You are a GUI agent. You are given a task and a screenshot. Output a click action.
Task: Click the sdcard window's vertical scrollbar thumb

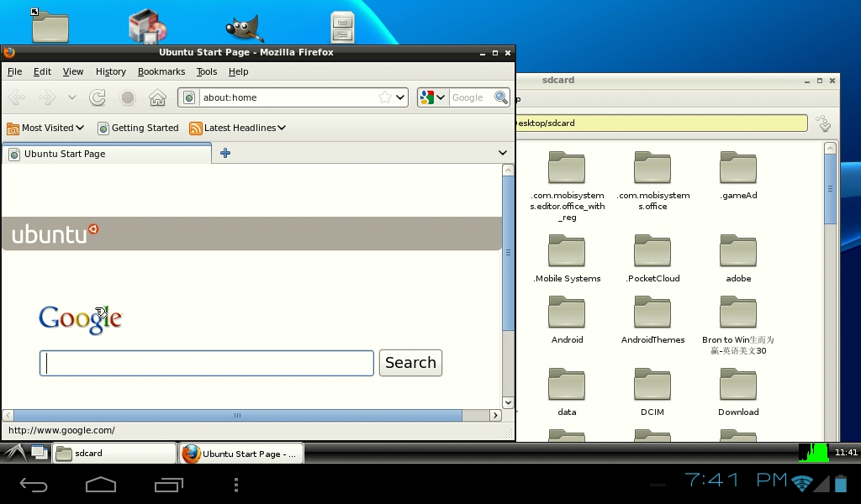click(x=830, y=189)
